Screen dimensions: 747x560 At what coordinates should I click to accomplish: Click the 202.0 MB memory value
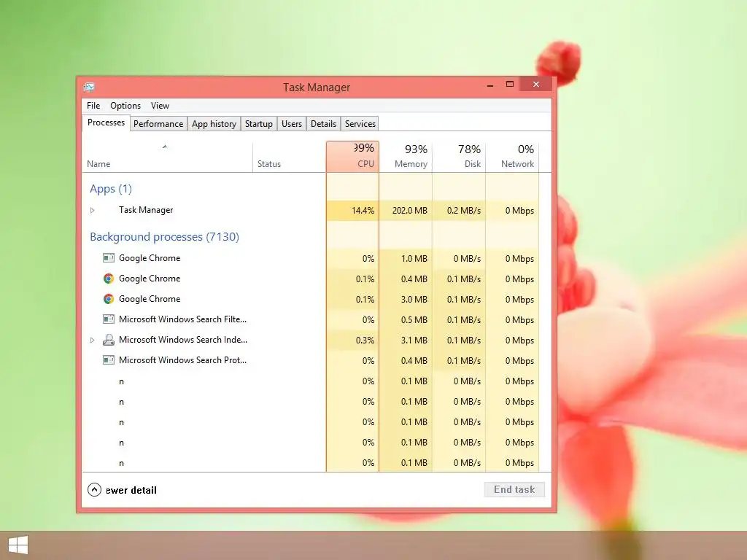coord(410,211)
